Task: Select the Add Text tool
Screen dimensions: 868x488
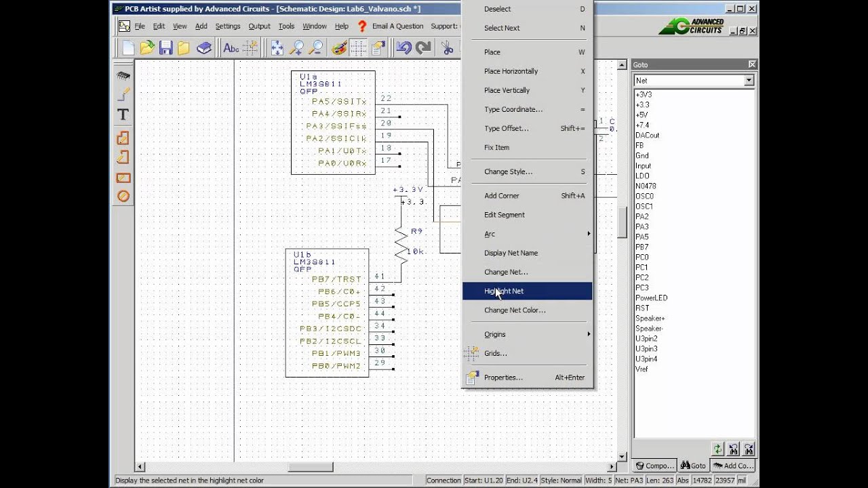Action: click(x=123, y=115)
